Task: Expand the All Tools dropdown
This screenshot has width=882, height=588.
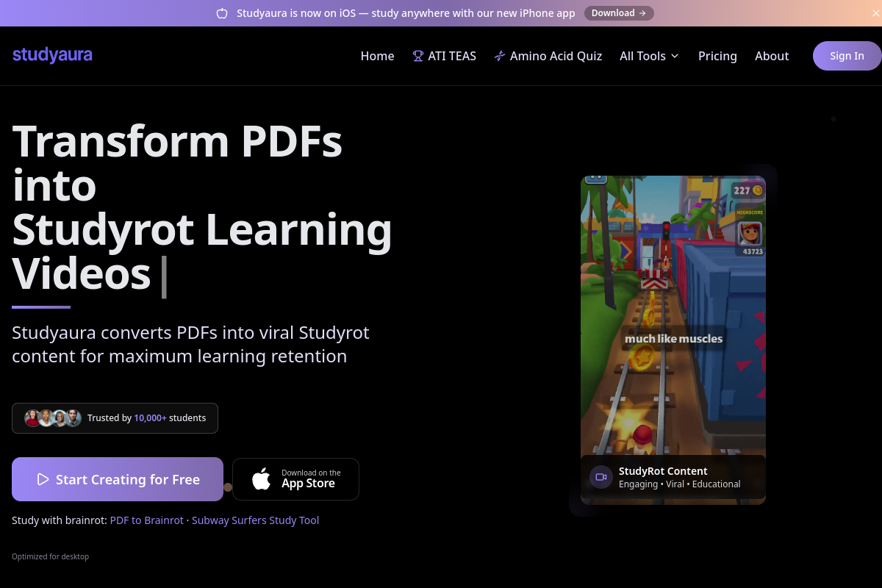Action: click(649, 56)
